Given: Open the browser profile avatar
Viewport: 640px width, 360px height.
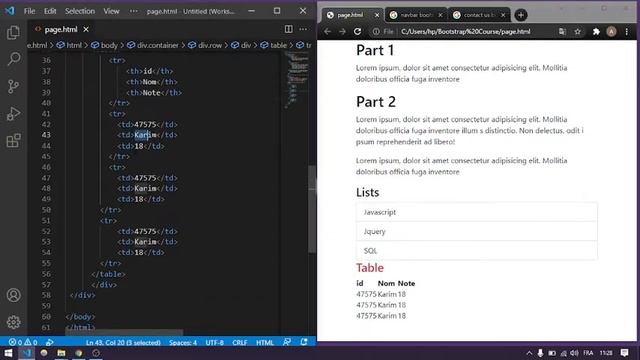Looking at the screenshot, I should click(x=611, y=31).
